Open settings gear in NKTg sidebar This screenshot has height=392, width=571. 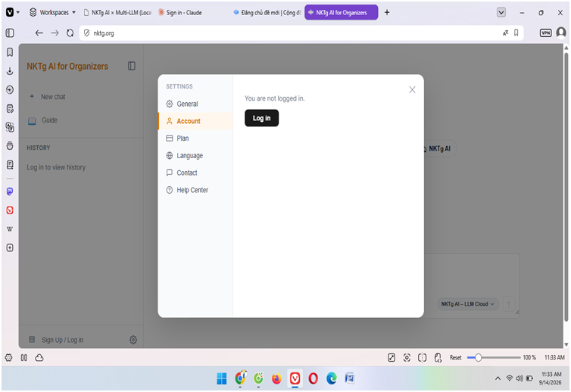pos(133,340)
